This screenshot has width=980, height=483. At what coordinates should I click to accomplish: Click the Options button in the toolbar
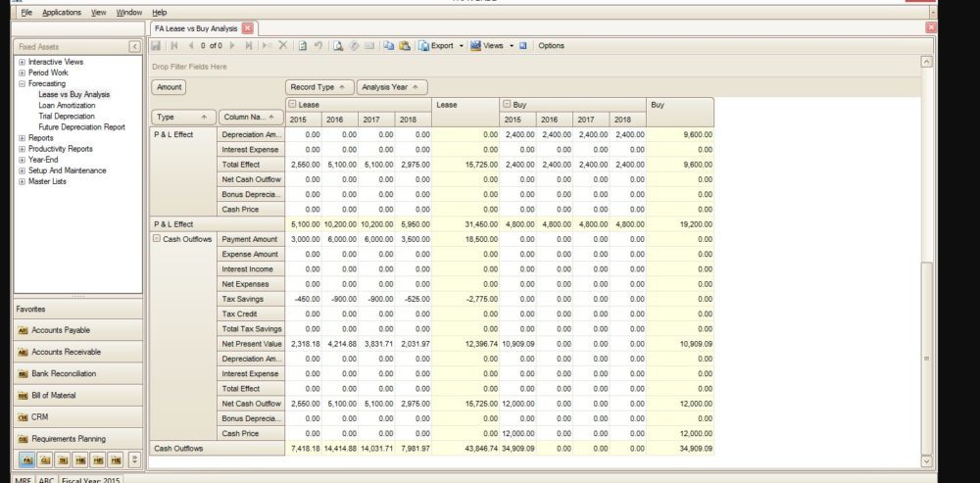point(551,45)
